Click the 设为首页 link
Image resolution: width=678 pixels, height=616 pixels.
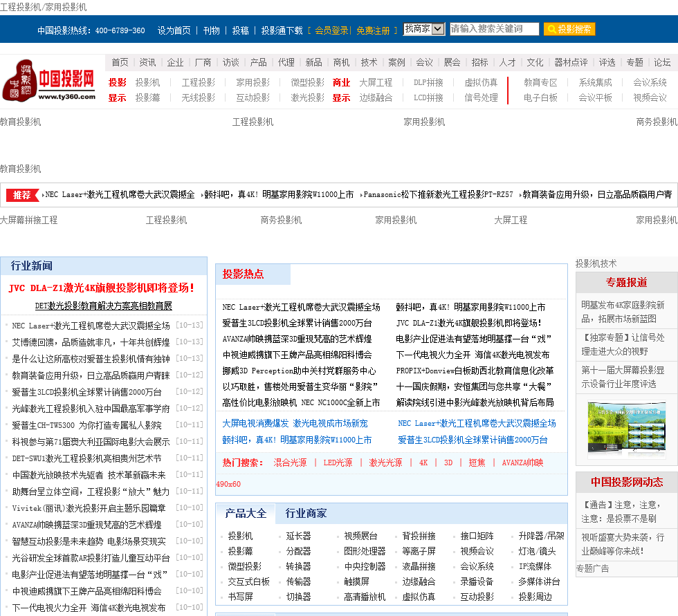(174, 30)
